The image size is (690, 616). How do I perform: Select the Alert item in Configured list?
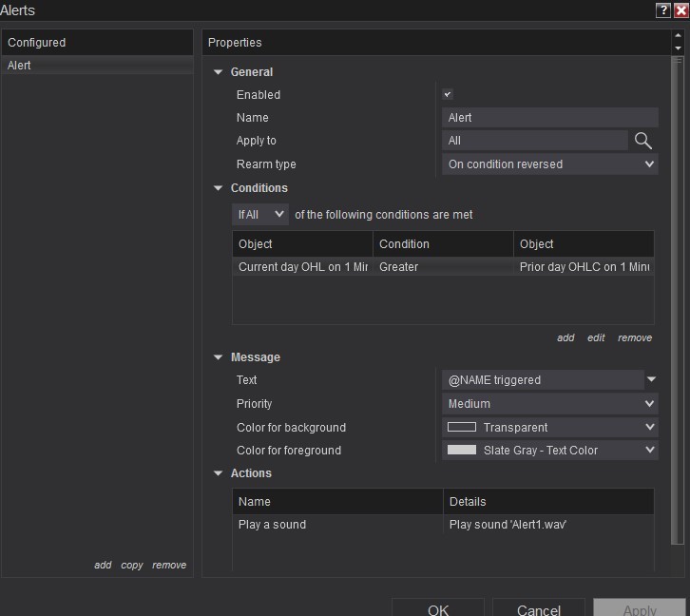(97, 66)
